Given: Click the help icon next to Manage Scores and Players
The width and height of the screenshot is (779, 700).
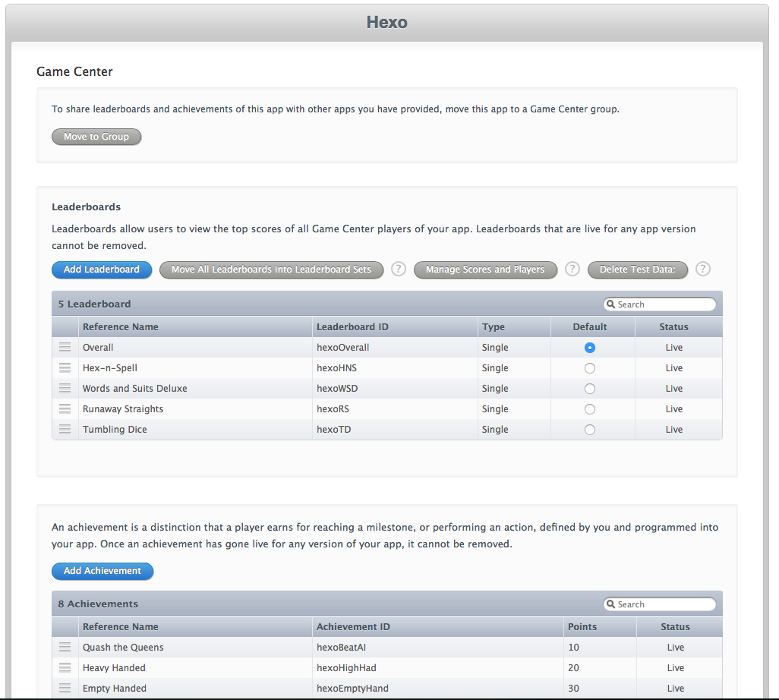Looking at the screenshot, I should click(x=572, y=270).
